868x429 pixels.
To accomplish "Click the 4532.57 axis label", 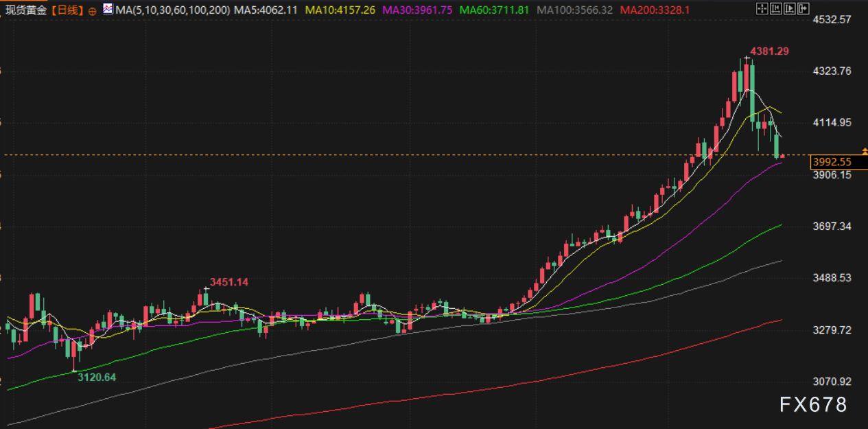I will 832,19.
